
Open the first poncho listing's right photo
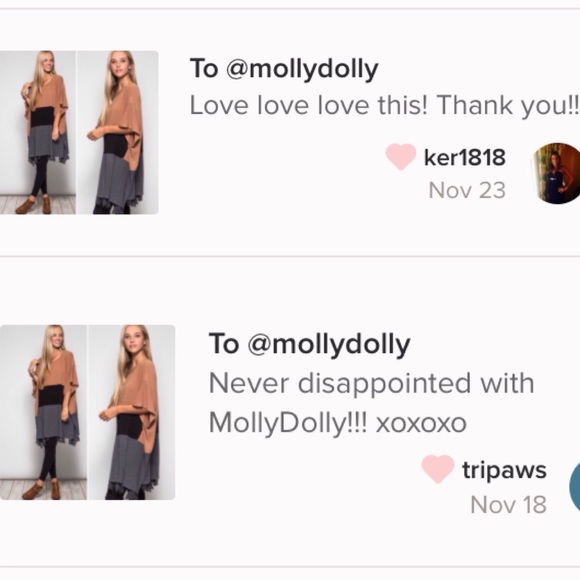[x=118, y=132]
